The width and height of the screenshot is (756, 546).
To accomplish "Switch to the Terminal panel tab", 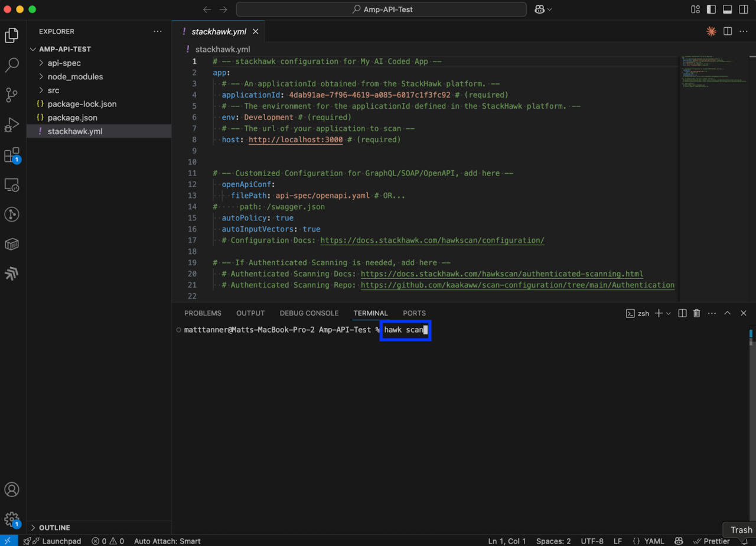I will pyautogui.click(x=370, y=313).
